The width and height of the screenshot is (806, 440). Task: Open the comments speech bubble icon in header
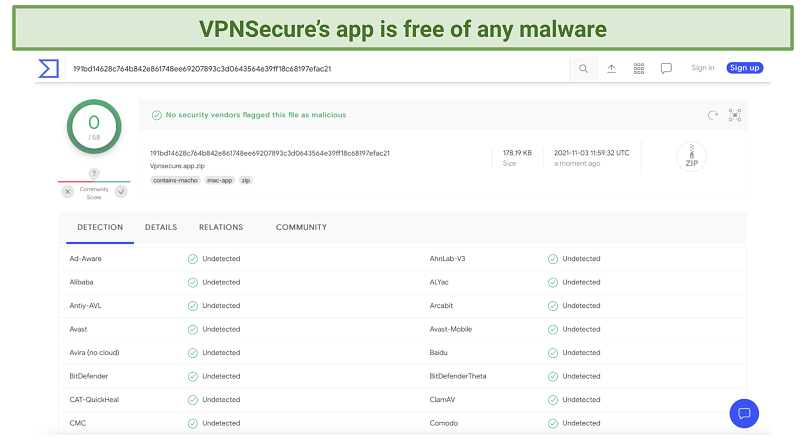point(666,68)
